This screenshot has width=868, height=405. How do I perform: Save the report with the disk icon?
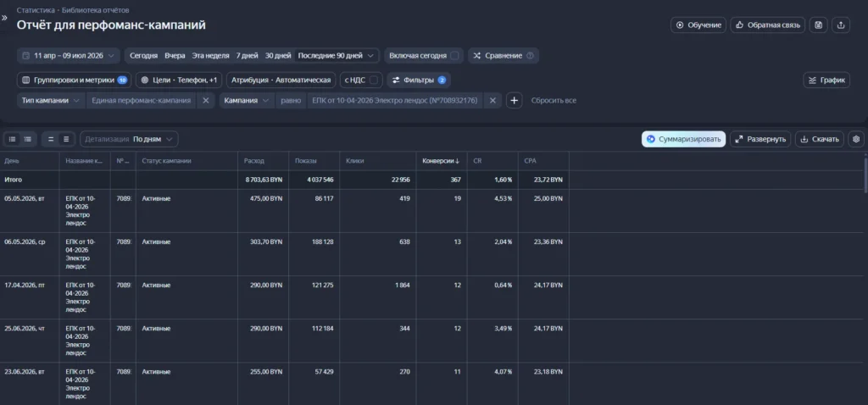(819, 25)
